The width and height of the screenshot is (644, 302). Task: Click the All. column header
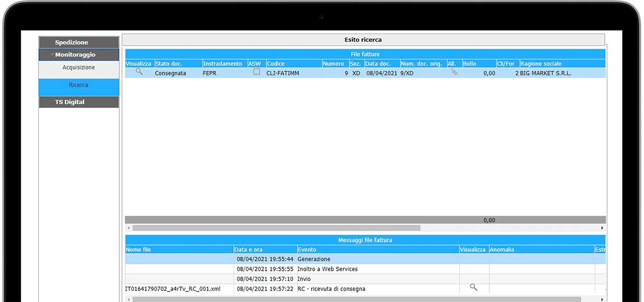(x=454, y=63)
